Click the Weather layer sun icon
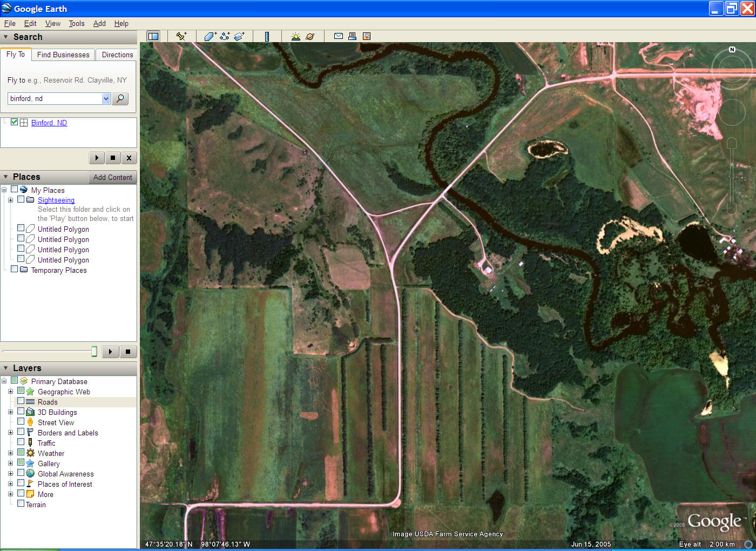 30,453
